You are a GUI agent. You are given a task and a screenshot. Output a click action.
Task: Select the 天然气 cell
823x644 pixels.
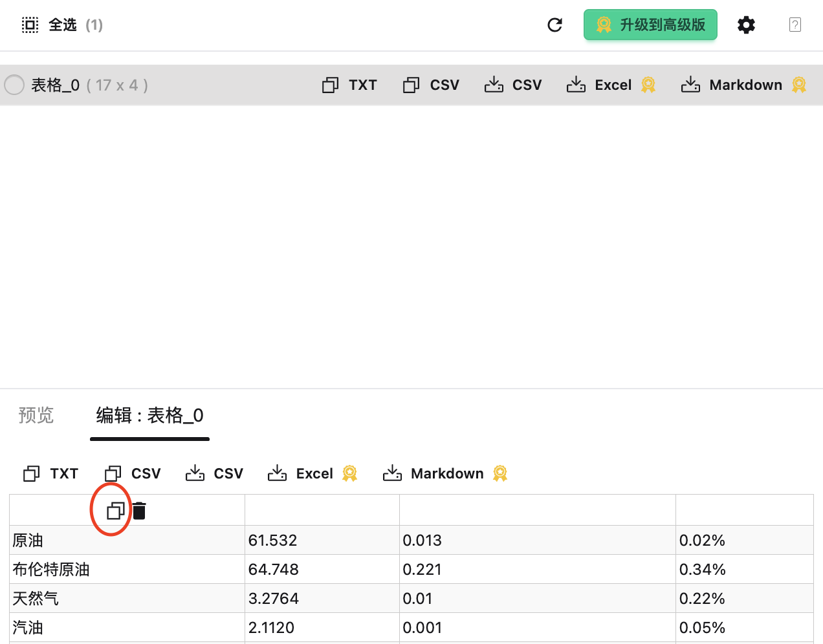pos(127,598)
